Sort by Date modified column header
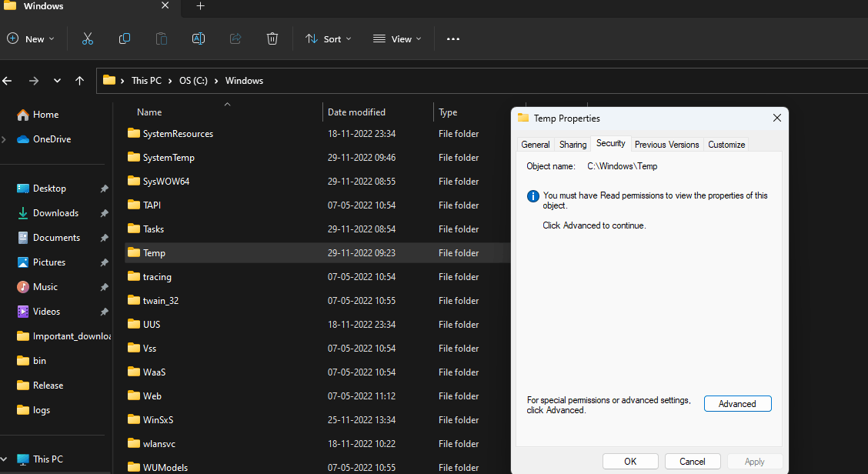 356,112
